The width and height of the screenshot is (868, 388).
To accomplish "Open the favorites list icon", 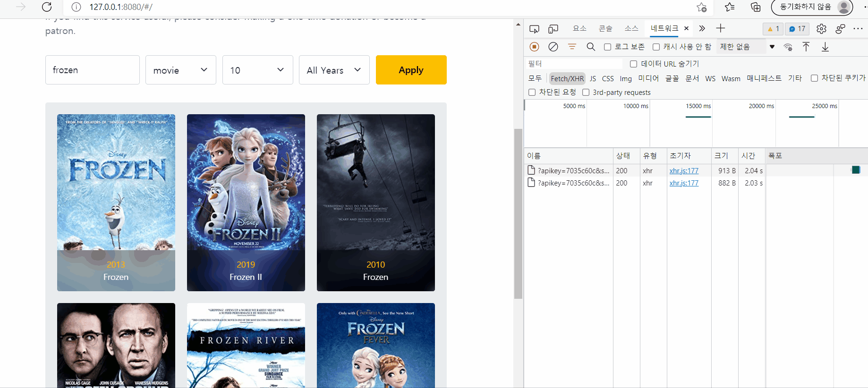I will tap(730, 7).
